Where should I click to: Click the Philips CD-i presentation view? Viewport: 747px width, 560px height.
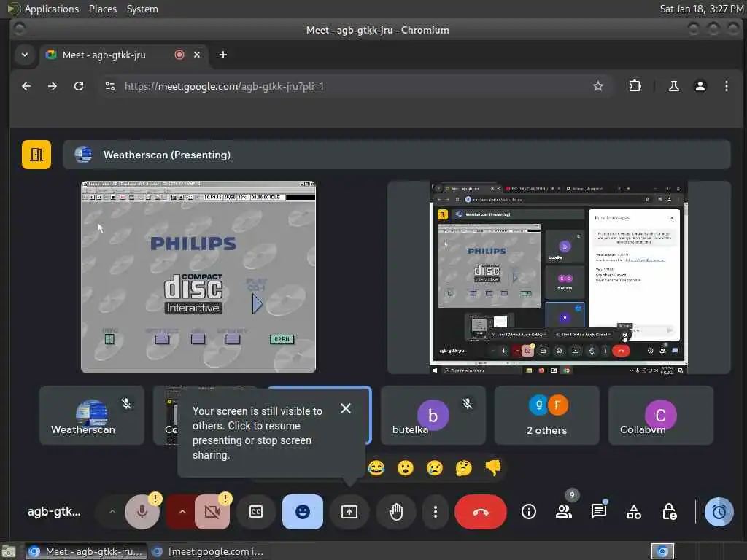click(198, 277)
